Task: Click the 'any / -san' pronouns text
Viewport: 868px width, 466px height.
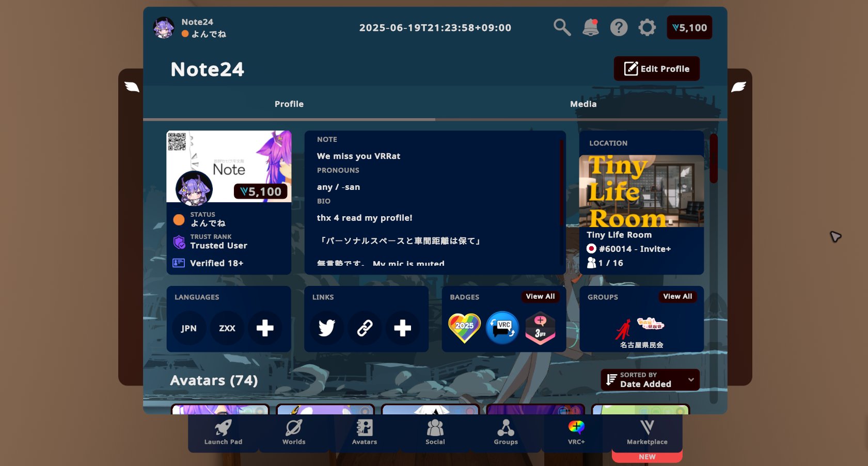Action: click(x=338, y=187)
